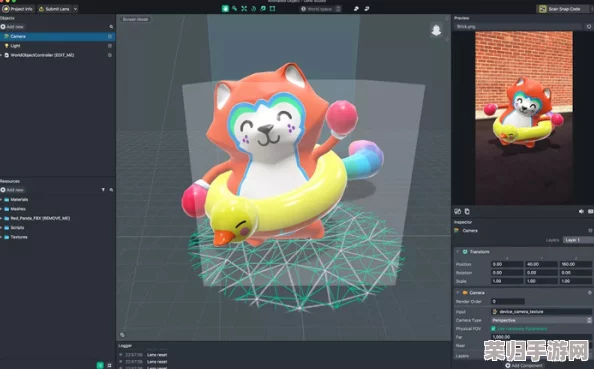Select the green cursor select tool
The width and height of the screenshot is (594, 369).
pyautogui.click(x=225, y=9)
